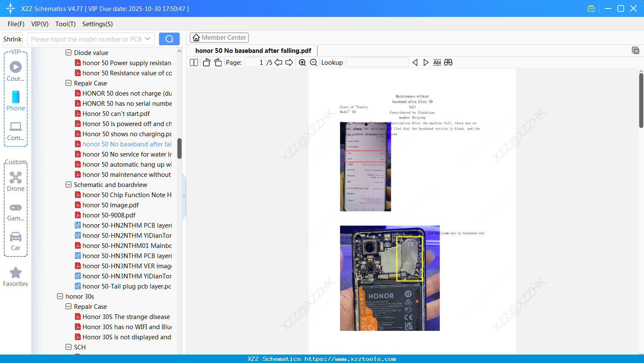This screenshot has height=363, width=644.
Task: Click the Page number field
Action: pos(255,63)
